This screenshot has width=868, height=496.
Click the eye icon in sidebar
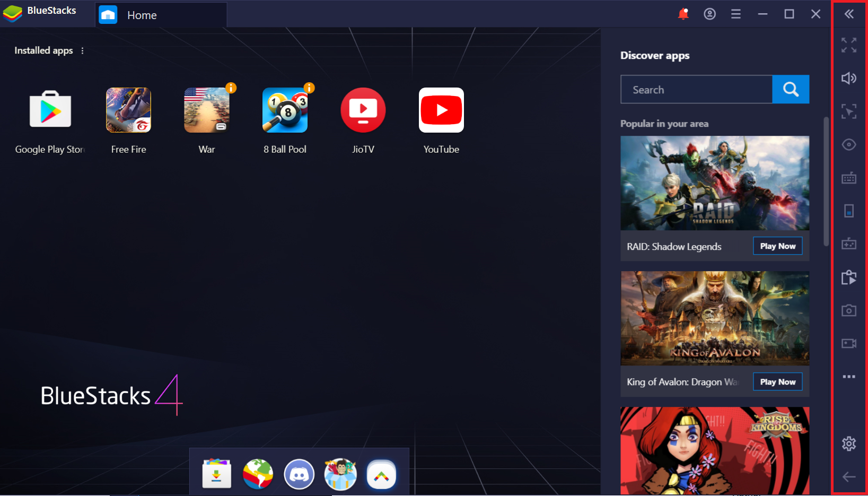pos(849,144)
